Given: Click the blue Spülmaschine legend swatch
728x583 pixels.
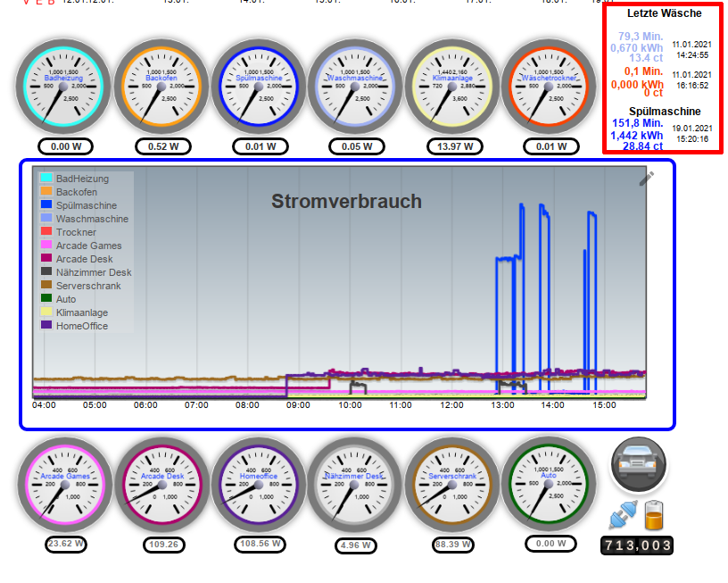Looking at the screenshot, I should point(46,204).
